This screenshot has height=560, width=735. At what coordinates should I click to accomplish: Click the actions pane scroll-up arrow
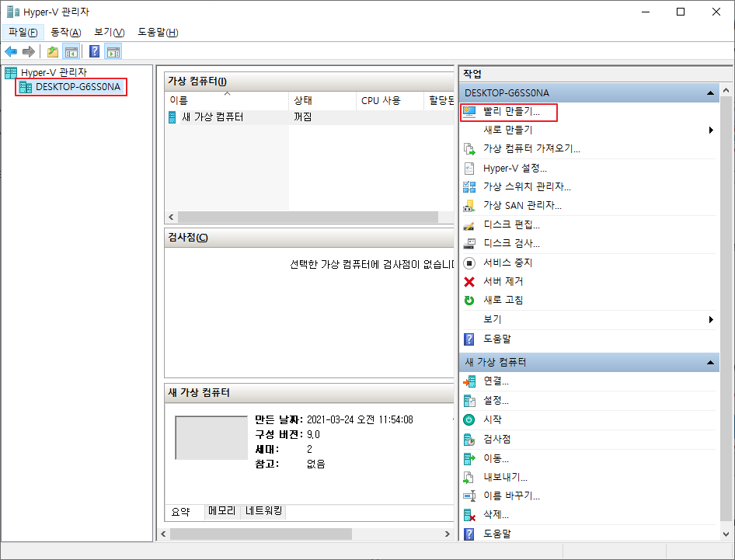tap(726, 90)
